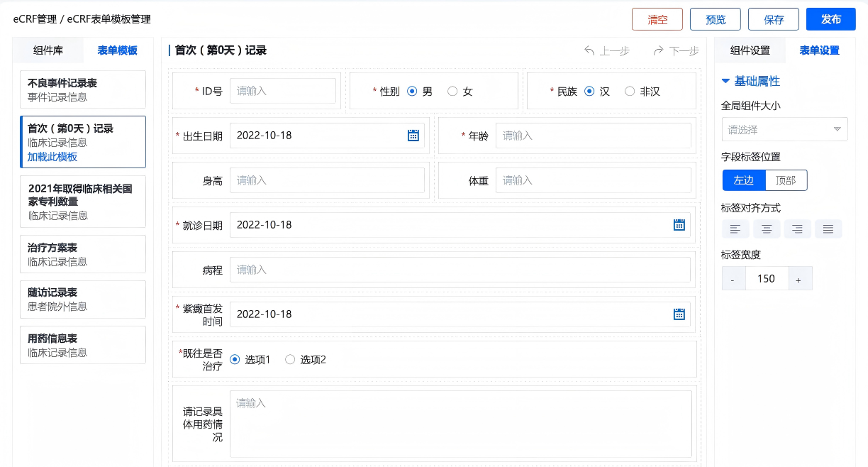Select 选项2 for 既往是否治疗

290,360
